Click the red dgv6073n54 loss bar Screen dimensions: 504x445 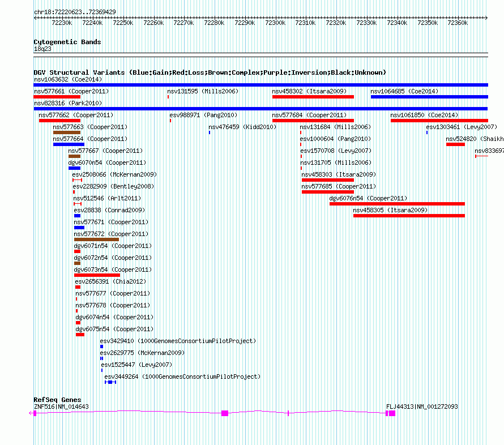coord(97,275)
